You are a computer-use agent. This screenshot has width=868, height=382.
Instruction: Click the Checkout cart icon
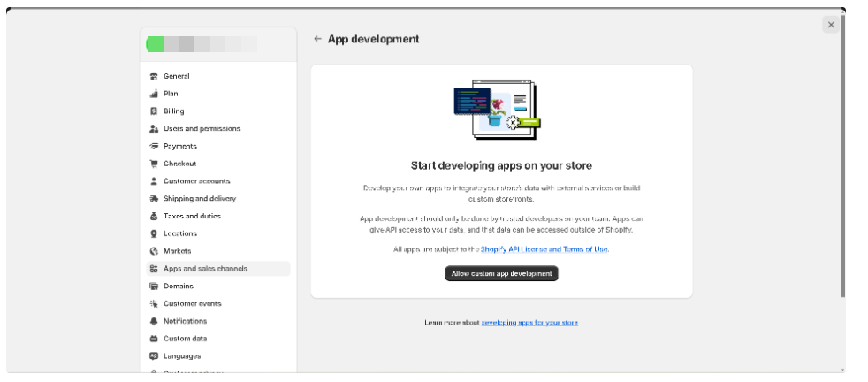pyautogui.click(x=154, y=164)
